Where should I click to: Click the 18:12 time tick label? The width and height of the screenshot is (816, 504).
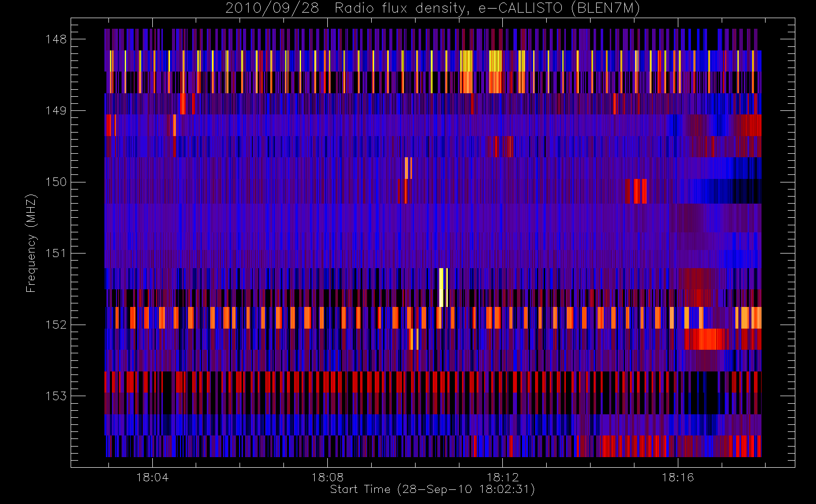coord(502,477)
